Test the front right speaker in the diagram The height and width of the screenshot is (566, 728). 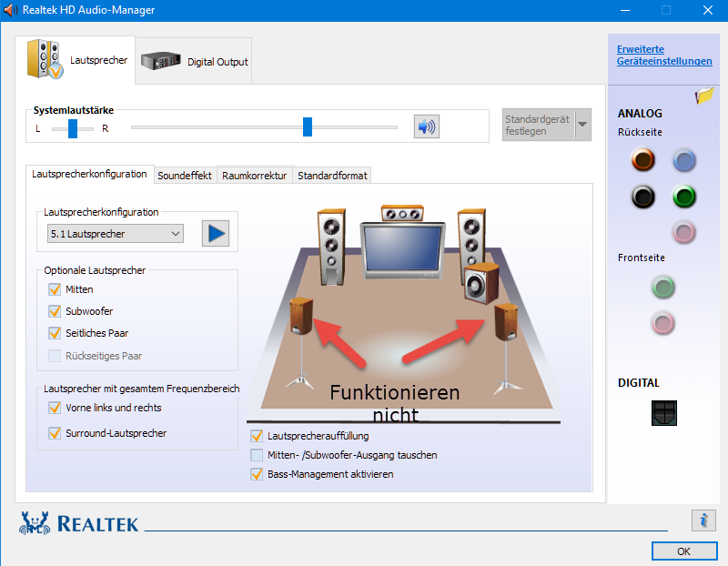(471, 237)
